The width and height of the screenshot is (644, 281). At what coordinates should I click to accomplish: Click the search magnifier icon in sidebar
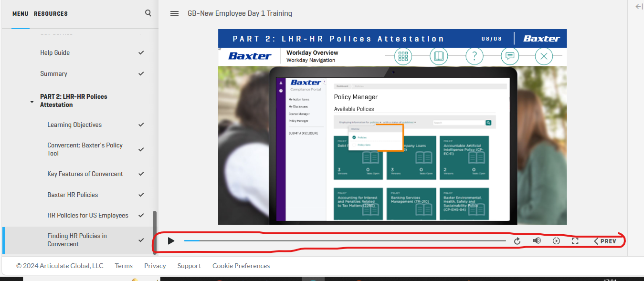point(148,13)
